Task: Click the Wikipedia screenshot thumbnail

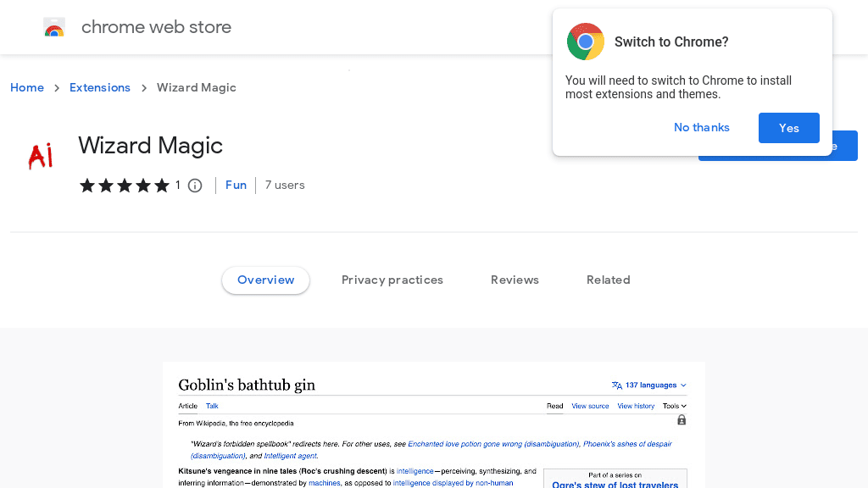Action: [x=434, y=424]
